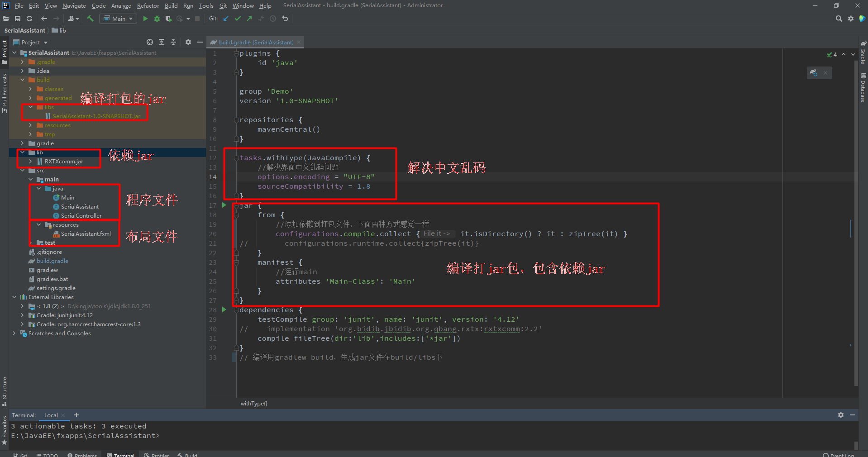Screen dimensions: 868x457
Task: Show Git history clock icon
Action: 273,19
